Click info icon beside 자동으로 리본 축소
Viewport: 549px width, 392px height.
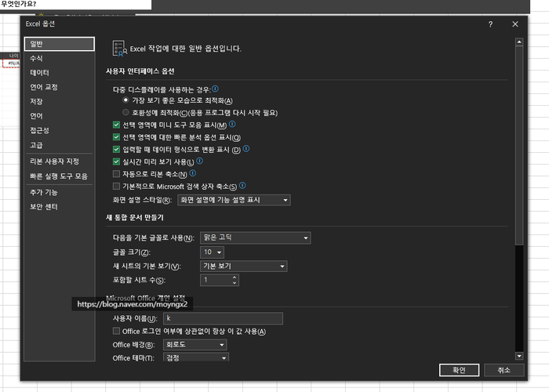point(193,173)
